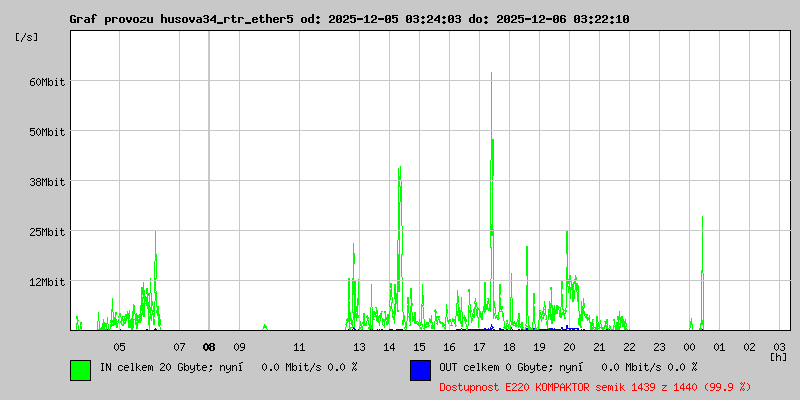Click the '[/s]' unit label

[27, 37]
